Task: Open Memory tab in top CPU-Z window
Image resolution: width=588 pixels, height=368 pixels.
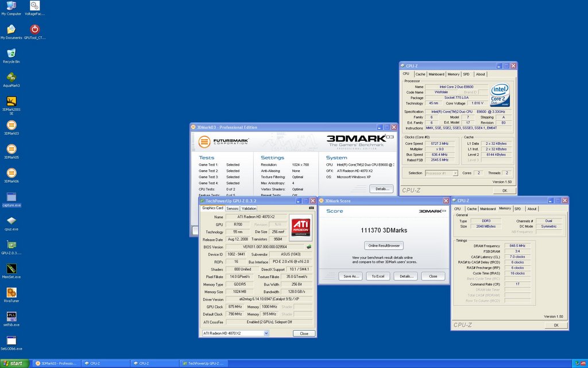Action: pyautogui.click(x=453, y=74)
